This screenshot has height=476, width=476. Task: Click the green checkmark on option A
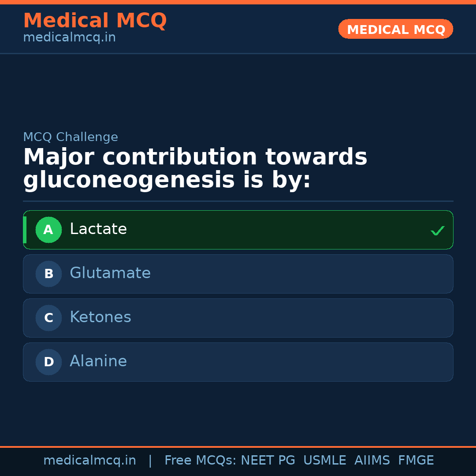pos(437,230)
